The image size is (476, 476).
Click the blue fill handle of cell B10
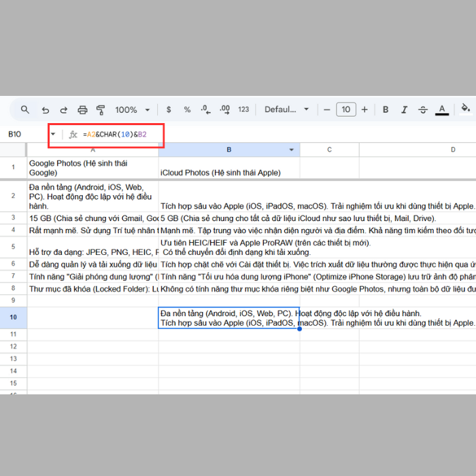point(300,328)
